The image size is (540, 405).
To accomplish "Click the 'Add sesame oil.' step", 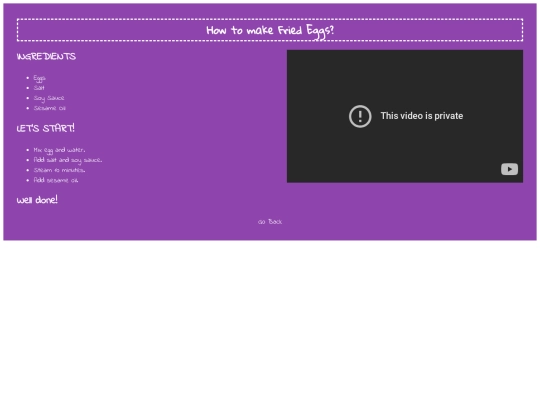I will pos(56,180).
